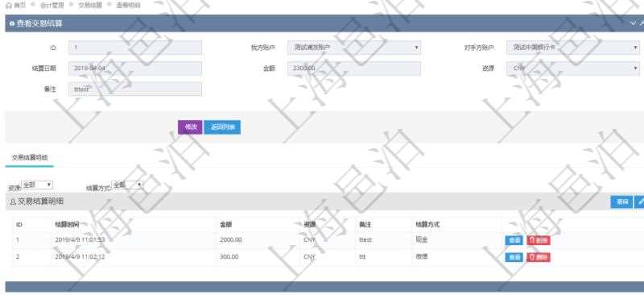Click the 金额 column header in the table
Image resolution: width=644 pixels, height=295 pixels.
tap(226, 225)
